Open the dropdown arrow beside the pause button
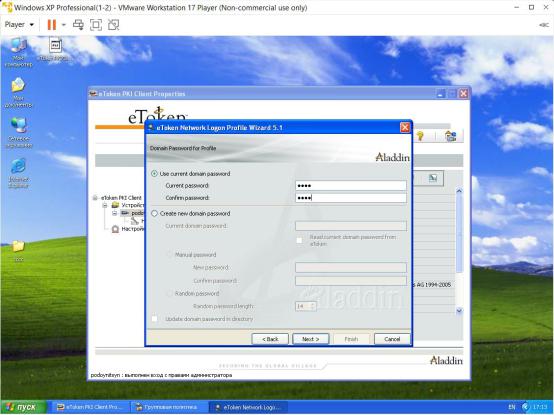This screenshot has height=415, width=554. tap(64, 25)
